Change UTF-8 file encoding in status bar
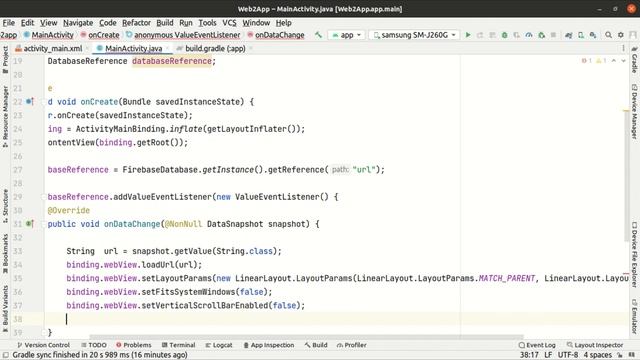This screenshot has width=640, height=360. pyautogui.click(x=568, y=355)
